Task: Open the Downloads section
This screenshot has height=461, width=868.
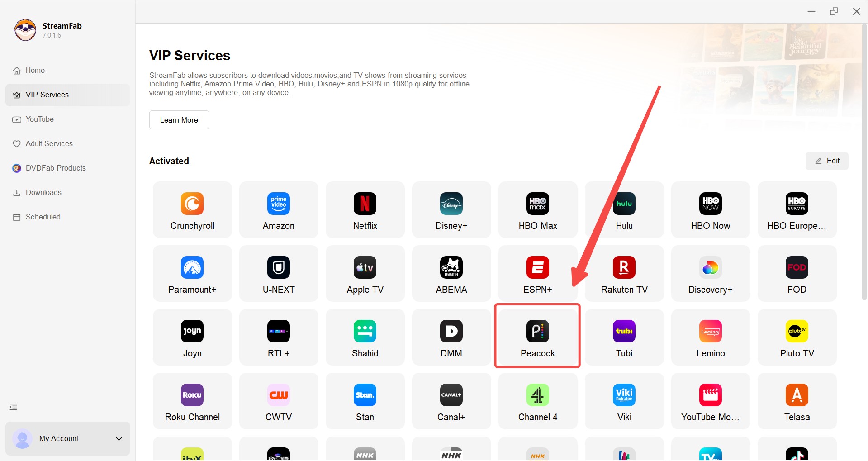Action: click(43, 192)
